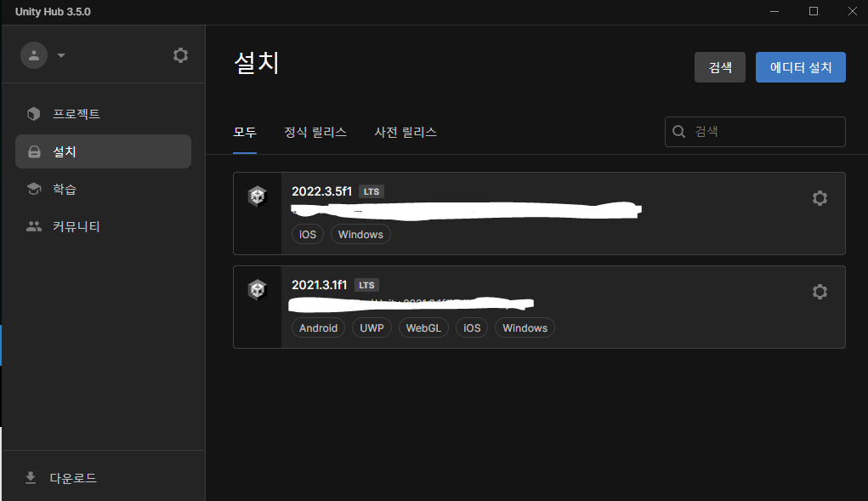868x501 pixels.
Task: Open Hub preferences gear in sidebar
Action: 180,55
